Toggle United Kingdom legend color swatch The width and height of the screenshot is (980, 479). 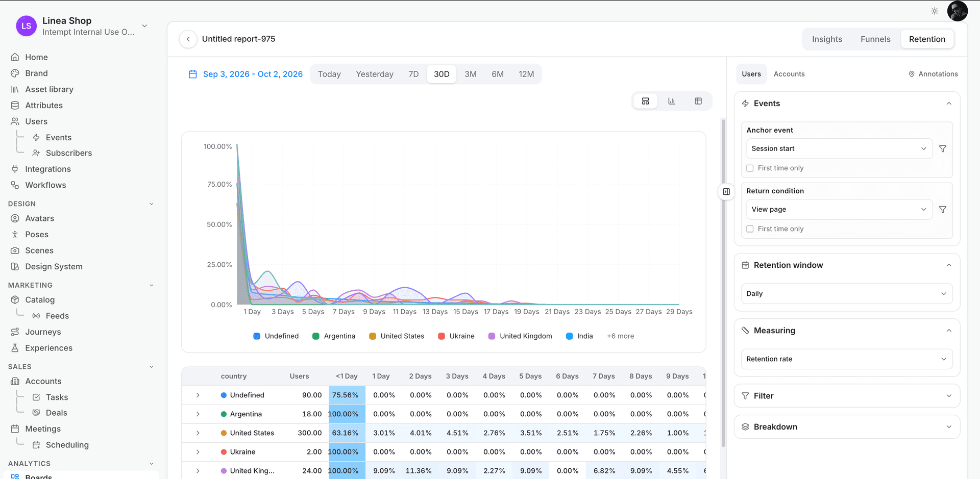(492, 336)
